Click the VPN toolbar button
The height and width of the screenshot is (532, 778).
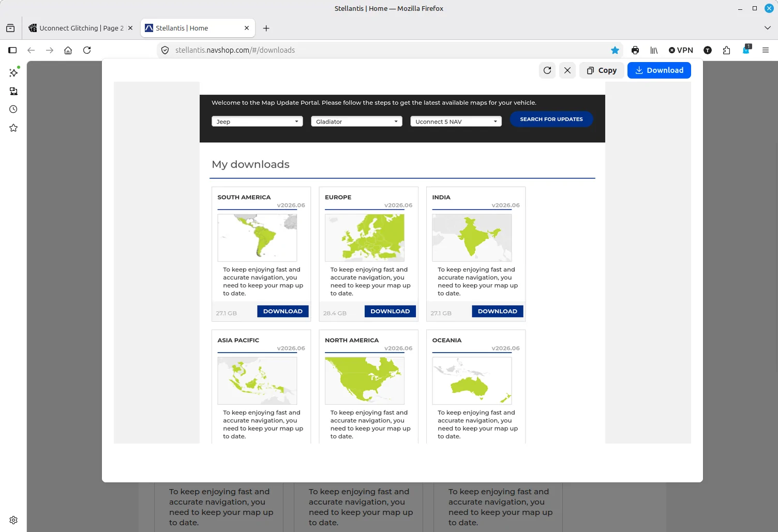681,50
